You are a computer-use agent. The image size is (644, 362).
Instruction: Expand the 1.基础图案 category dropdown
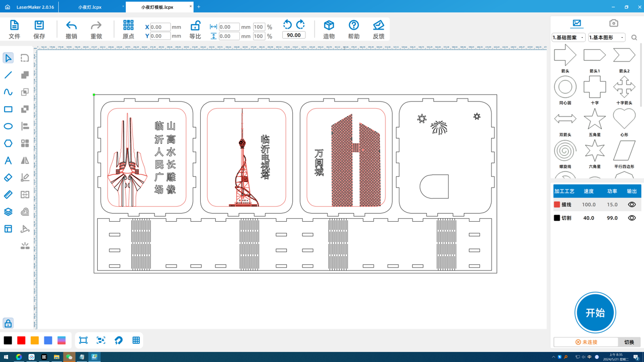coord(569,38)
